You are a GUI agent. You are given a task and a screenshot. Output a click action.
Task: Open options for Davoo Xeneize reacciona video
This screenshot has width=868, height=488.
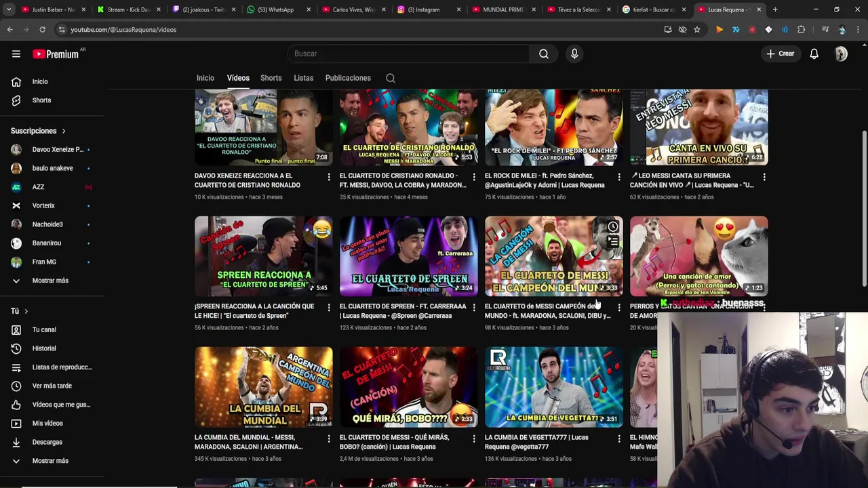329,177
